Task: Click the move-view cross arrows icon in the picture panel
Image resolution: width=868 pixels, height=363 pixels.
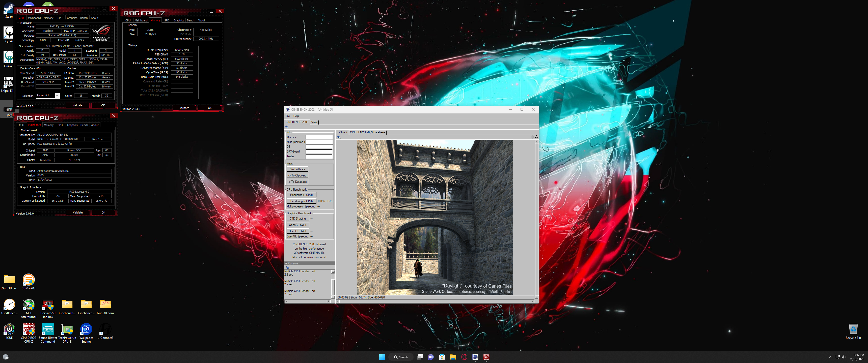Action: (x=532, y=137)
